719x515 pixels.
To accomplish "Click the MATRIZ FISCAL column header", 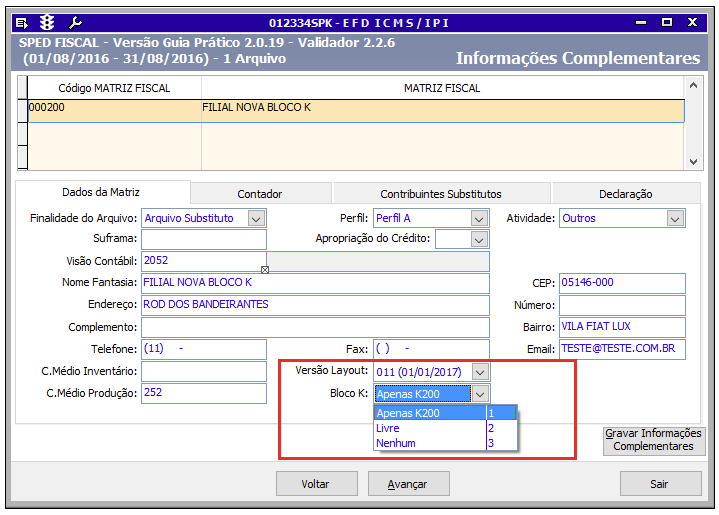I will [x=442, y=88].
